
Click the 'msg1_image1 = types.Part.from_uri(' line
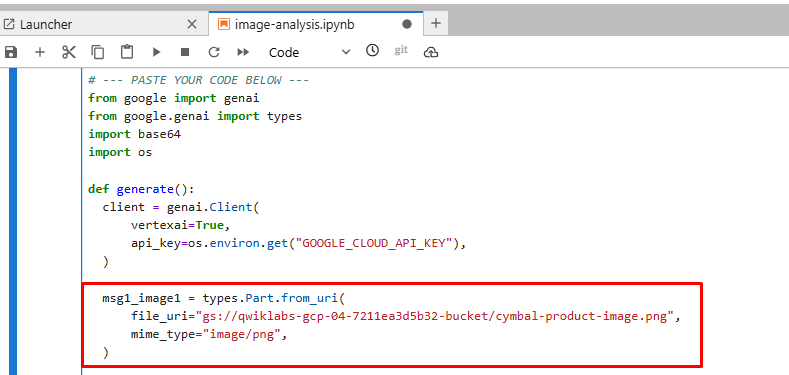pos(223,298)
